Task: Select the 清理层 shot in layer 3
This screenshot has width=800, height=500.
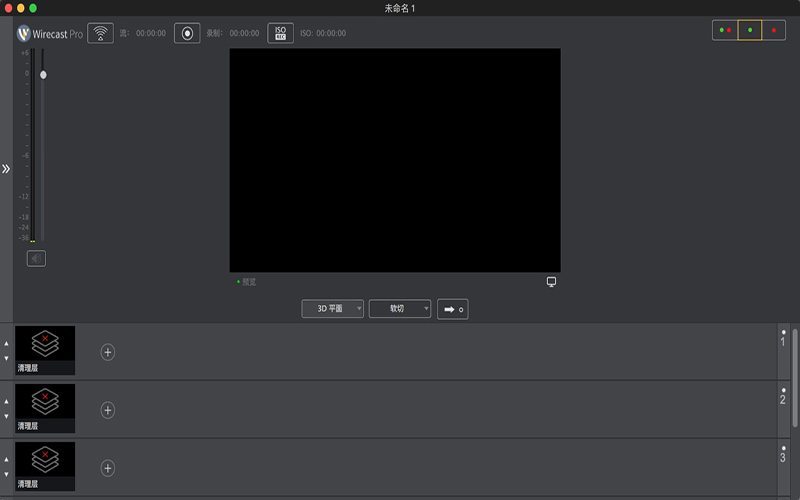Action: 45,467
